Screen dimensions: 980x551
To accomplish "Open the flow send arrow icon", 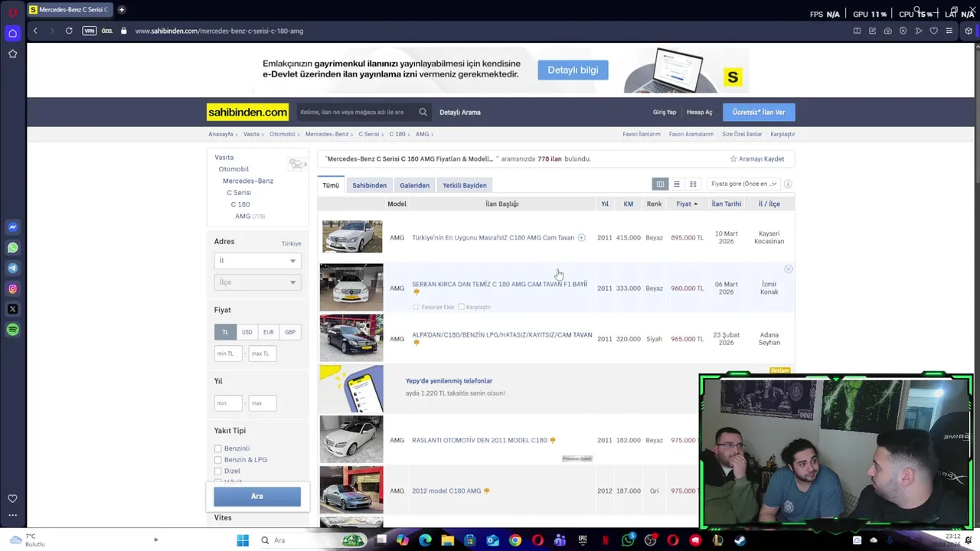I will pyautogui.click(x=918, y=31).
